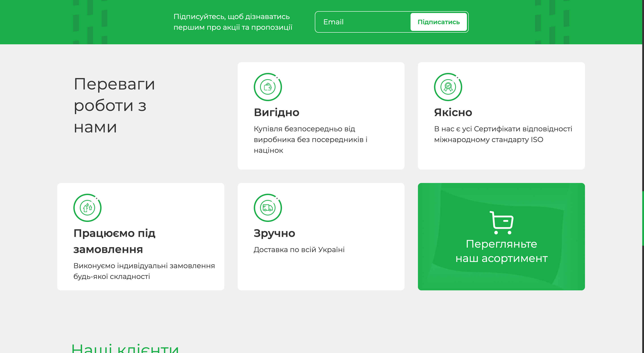Image resolution: width=644 pixels, height=353 pixels.
Task: Click the shopping cart icon on green card
Action: tap(502, 223)
